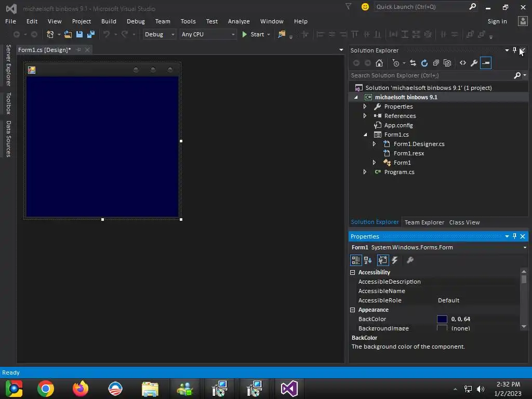Collapse the Appearance property category
Image resolution: width=532 pixels, height=399 pixels.
(x=353, y=310)
